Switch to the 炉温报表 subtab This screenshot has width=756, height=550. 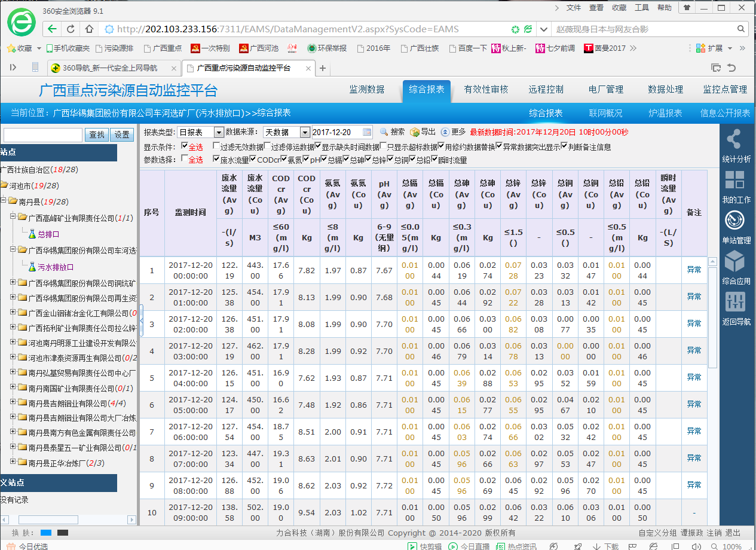click(665, 113)
